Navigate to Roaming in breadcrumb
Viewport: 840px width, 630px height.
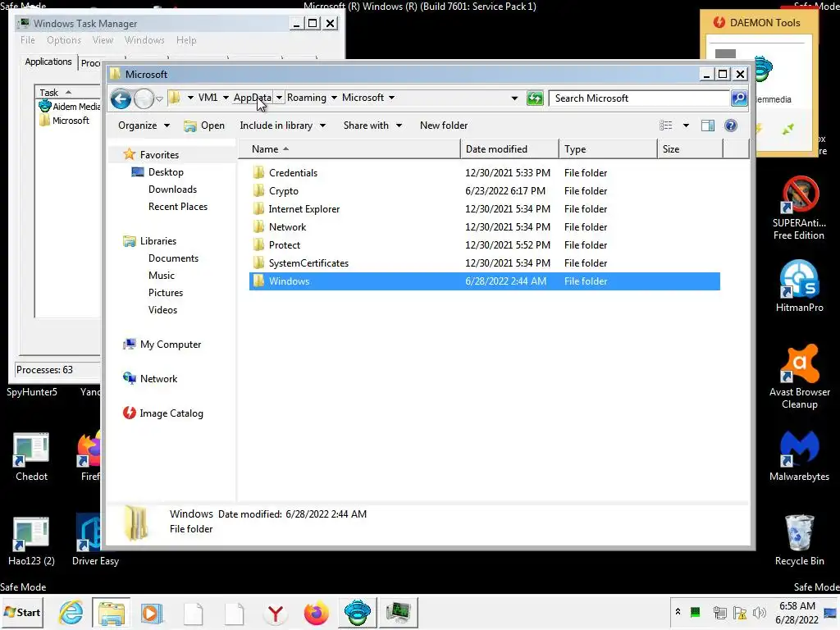click(x=307, y=98)
